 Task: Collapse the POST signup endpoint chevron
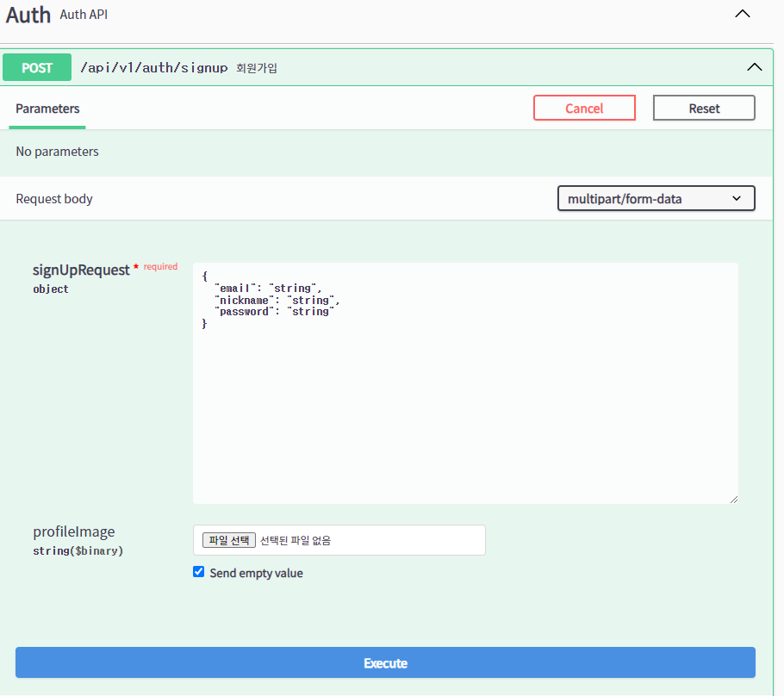click(x=755, y=67)
